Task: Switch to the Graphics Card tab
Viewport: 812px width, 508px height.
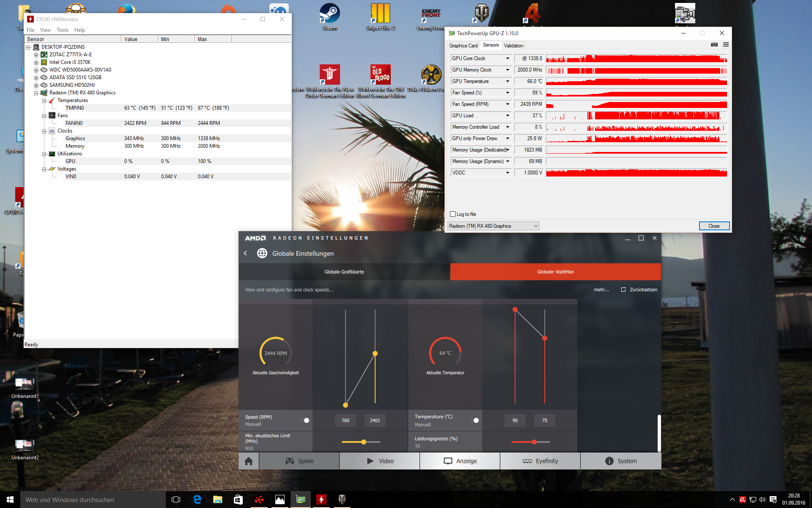Action: 463,46
